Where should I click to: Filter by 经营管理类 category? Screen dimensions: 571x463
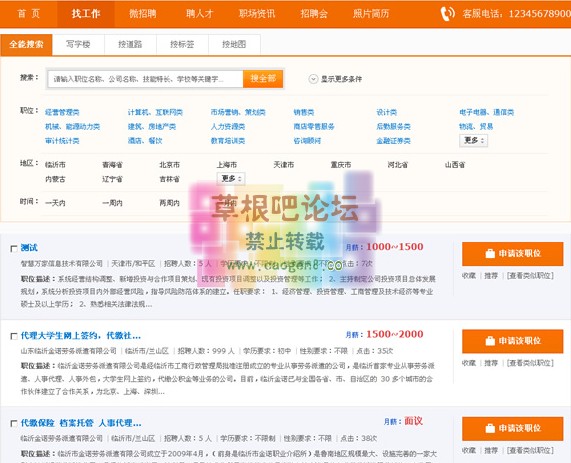[62, 112]
